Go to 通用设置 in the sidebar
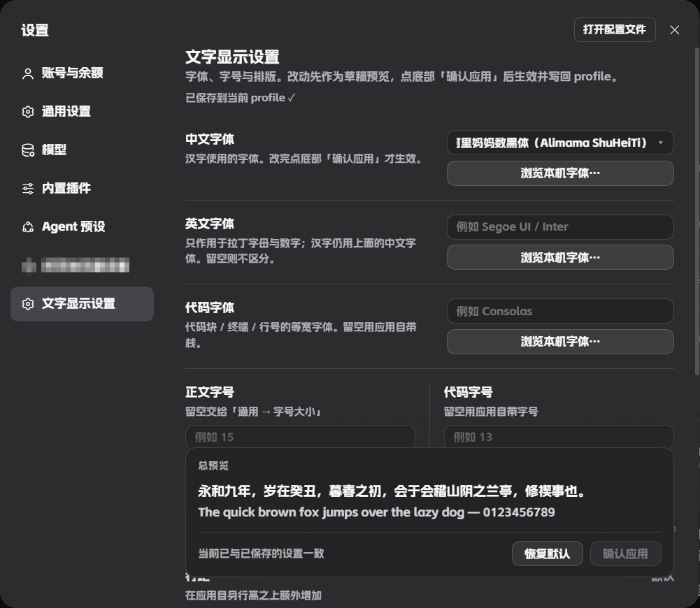Screen dimensions: 700x608 click(82, 112)
